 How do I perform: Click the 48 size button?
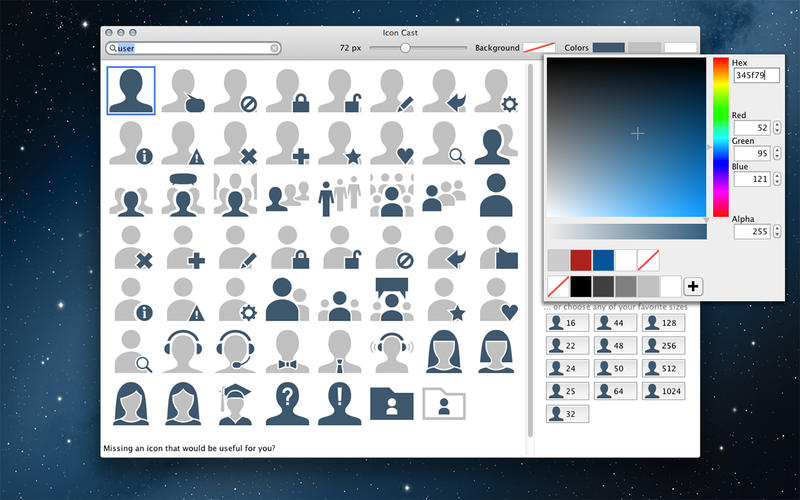[615, 345]
